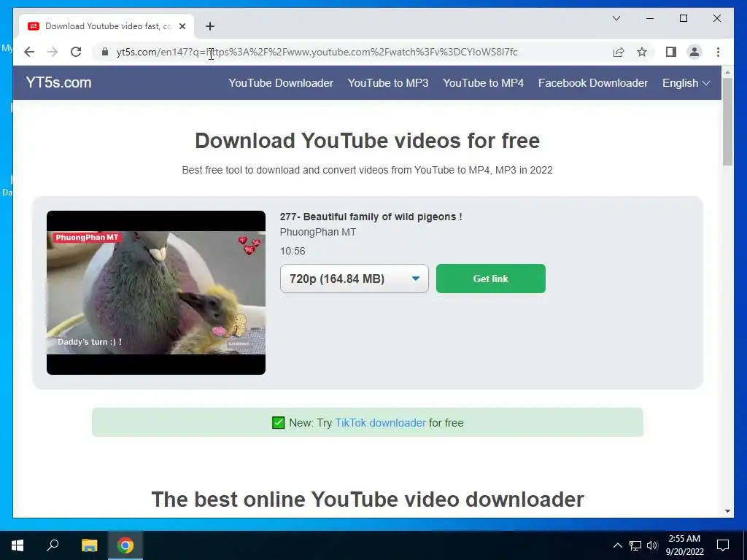View site info via the lock icon
This screenshot has width=747, height=560.
click(x=105, y=52)
